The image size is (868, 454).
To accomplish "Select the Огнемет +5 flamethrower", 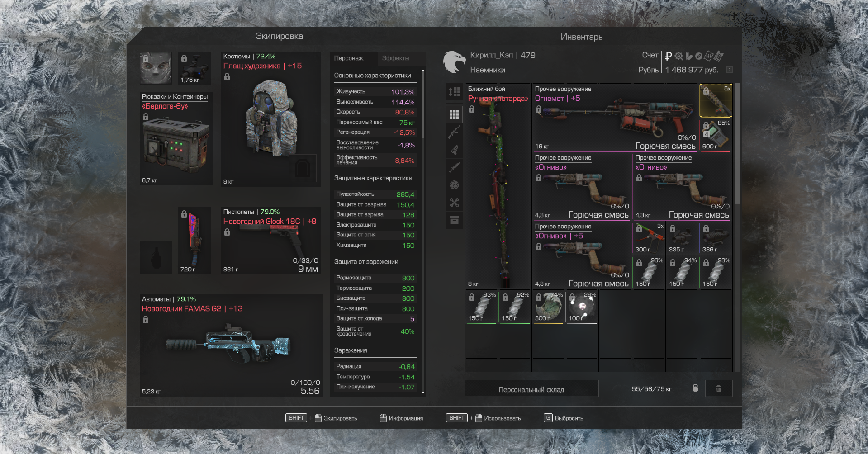I will [x=615, y=118].
